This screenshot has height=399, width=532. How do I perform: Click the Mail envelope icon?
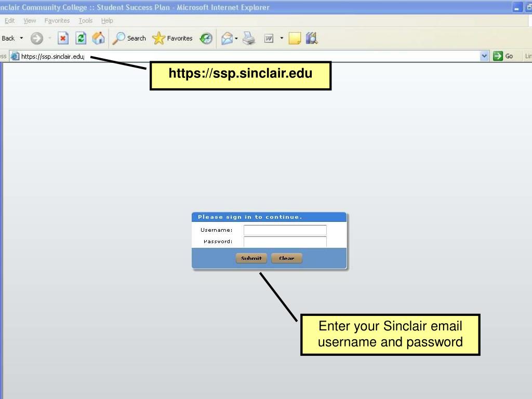(227, 38)
